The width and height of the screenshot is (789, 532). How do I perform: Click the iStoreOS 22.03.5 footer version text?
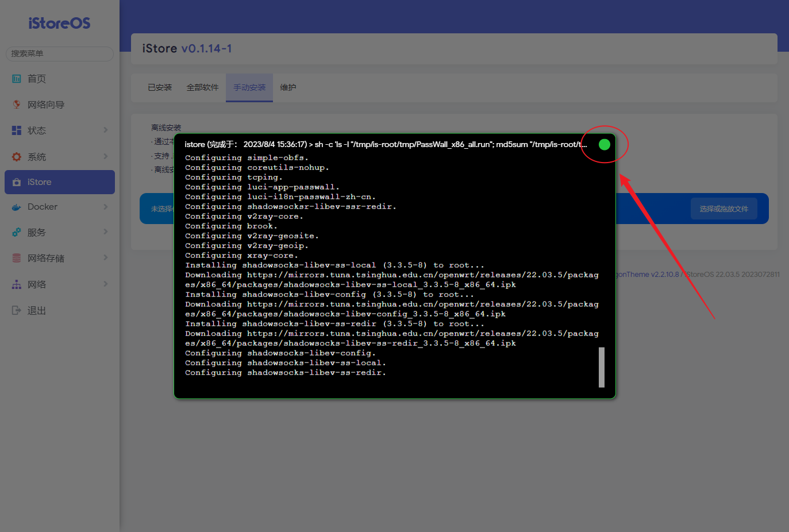tap(733, 274)
